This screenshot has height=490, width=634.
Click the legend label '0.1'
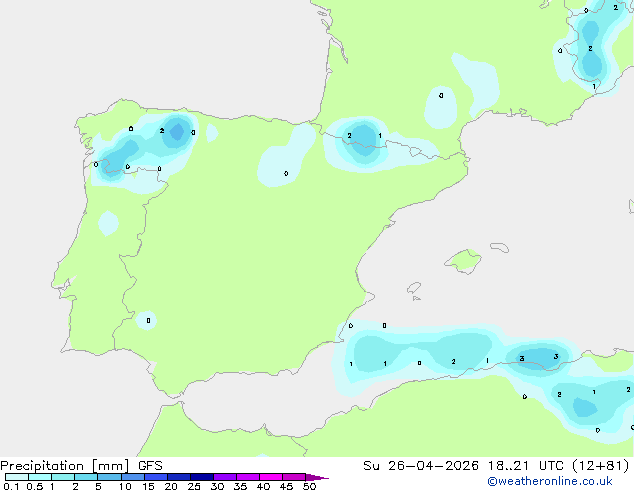(x=11, y=486)
